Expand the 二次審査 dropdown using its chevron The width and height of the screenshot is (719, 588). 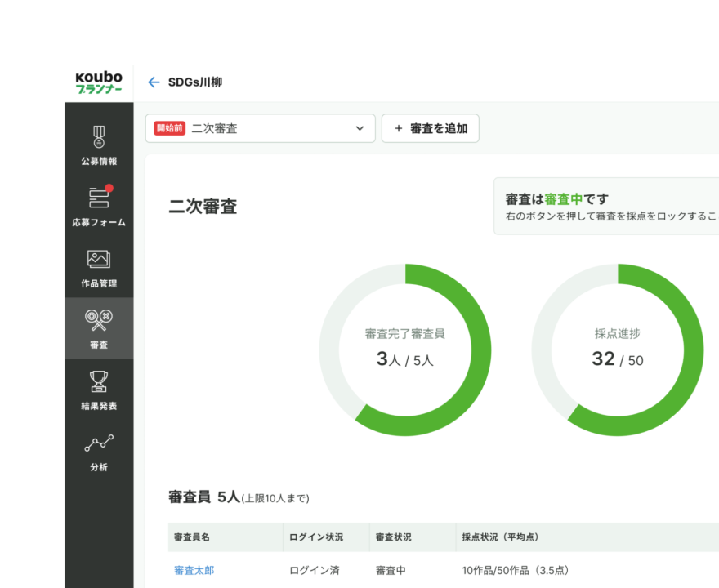pyautogui.click(x=359, y=129)
